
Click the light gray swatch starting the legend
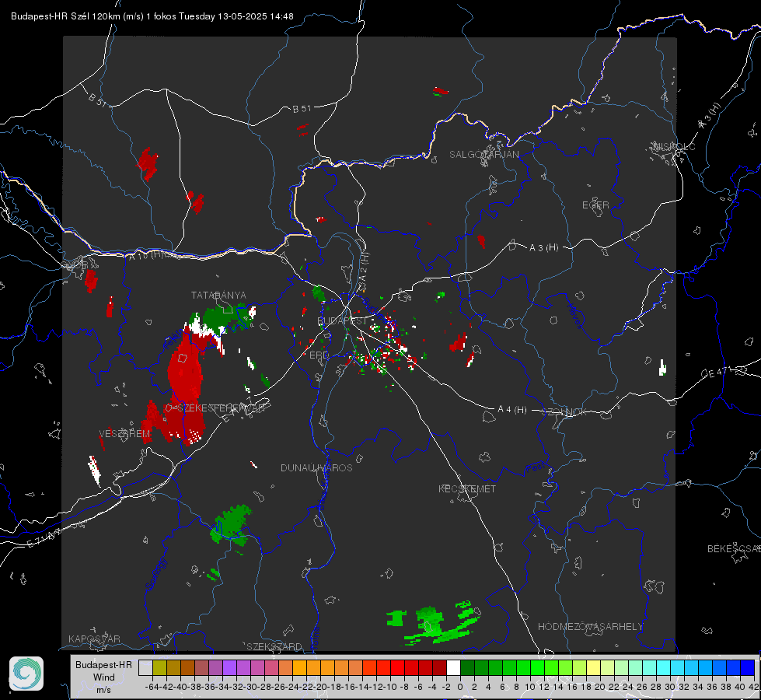[145, 667]
